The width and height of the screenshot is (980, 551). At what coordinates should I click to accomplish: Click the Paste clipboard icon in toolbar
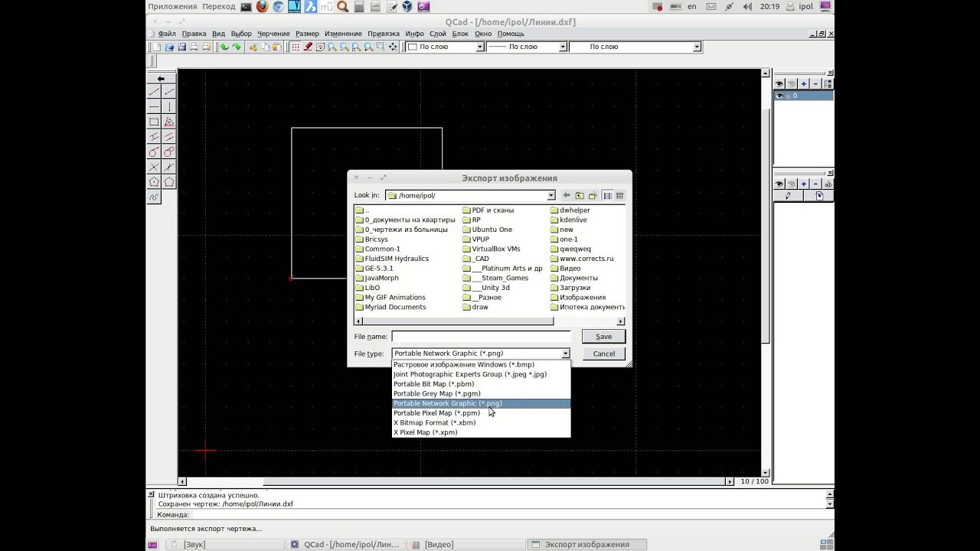tap(277, 47)
